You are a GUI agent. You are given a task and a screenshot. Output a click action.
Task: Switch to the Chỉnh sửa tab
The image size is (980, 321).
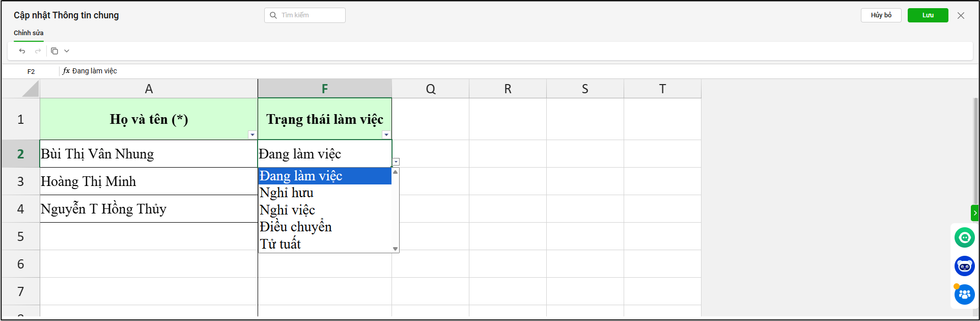(29, 33)
